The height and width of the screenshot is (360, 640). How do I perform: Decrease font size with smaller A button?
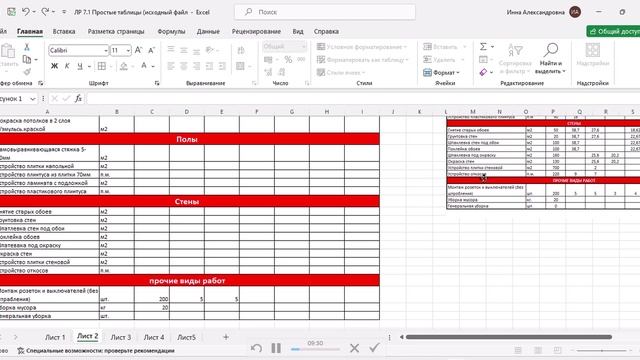pos(151,50)
